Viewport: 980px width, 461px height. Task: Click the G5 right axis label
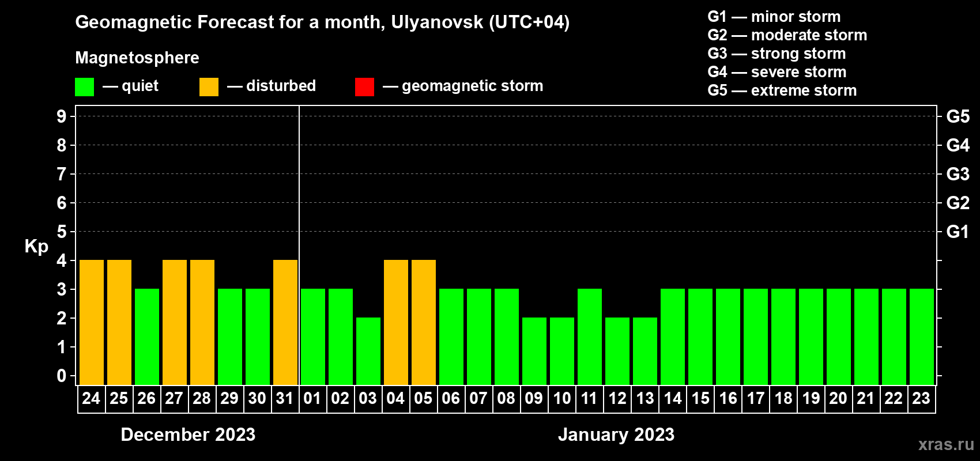point(958,116)
